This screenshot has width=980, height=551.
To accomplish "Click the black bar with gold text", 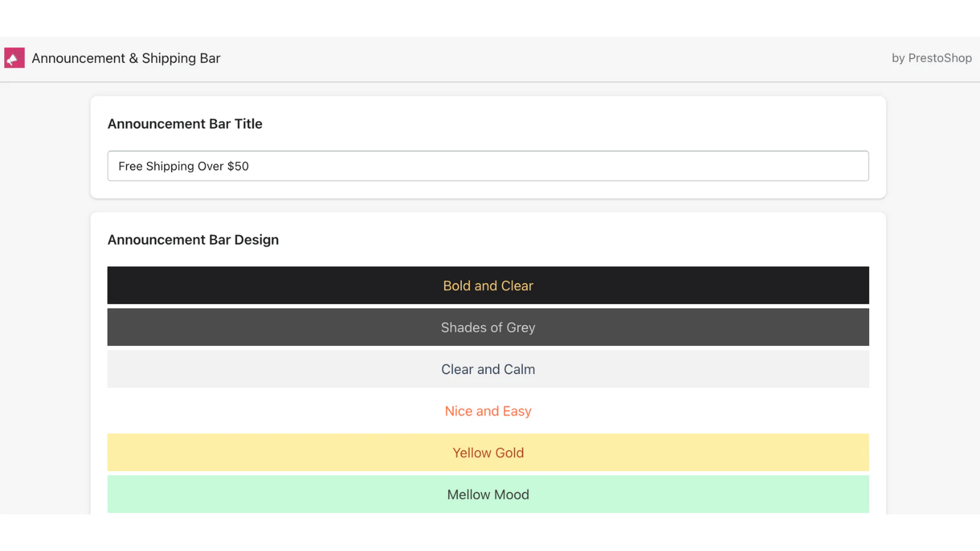I will [x=245, y=285].
